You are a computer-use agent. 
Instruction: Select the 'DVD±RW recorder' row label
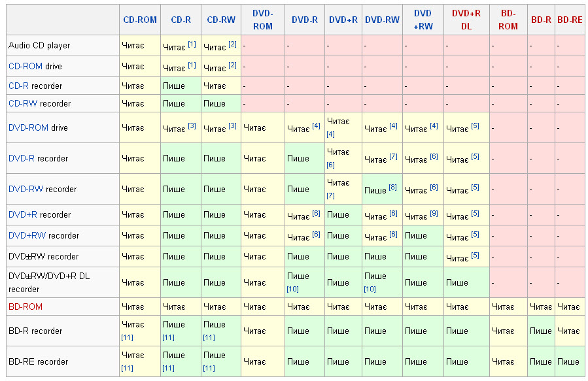tap(44, 257)
